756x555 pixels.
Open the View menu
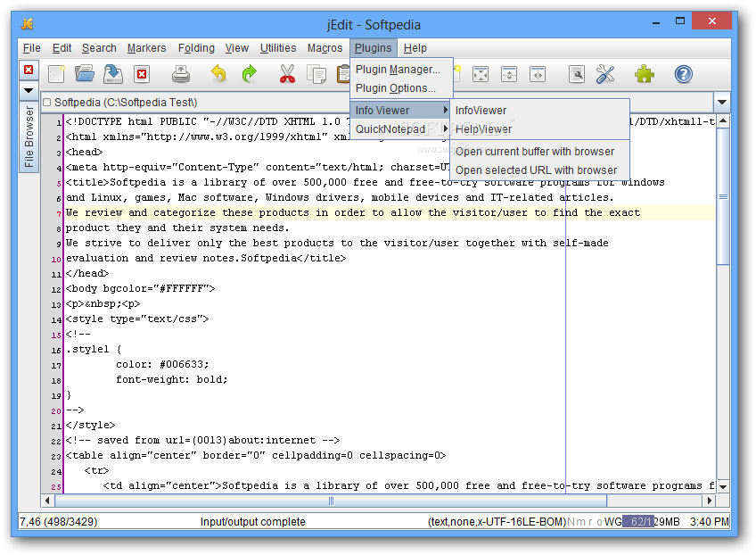click(237, 48)
